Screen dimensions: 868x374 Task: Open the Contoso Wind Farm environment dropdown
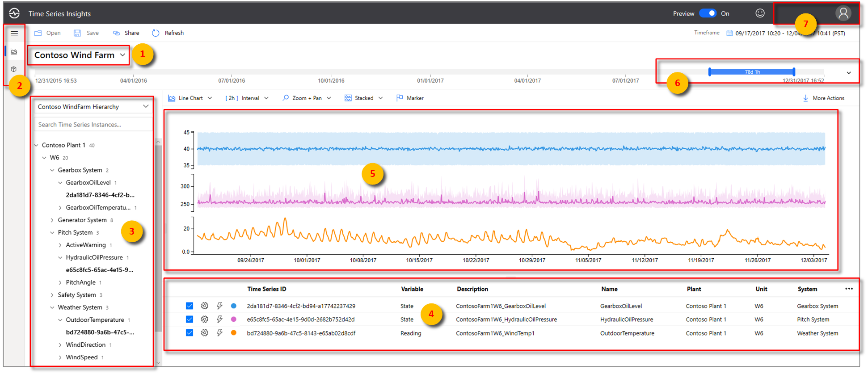79,55
